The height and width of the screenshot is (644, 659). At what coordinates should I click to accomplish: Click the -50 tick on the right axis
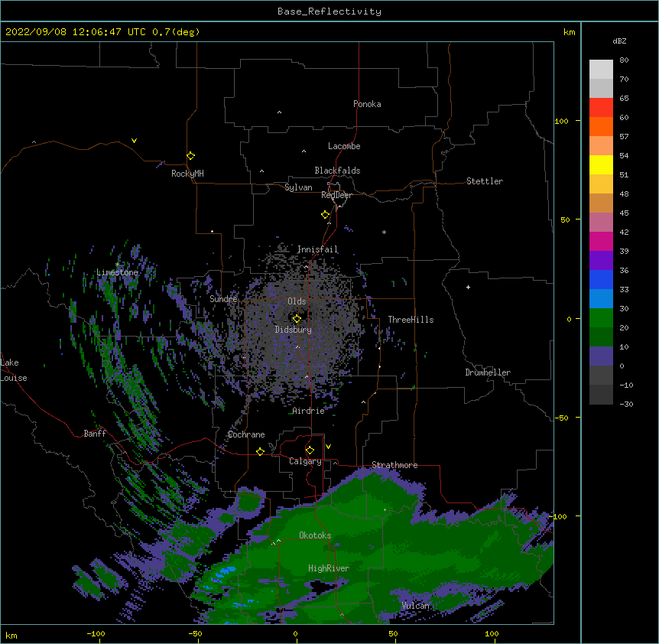click(x=561, y=418)
